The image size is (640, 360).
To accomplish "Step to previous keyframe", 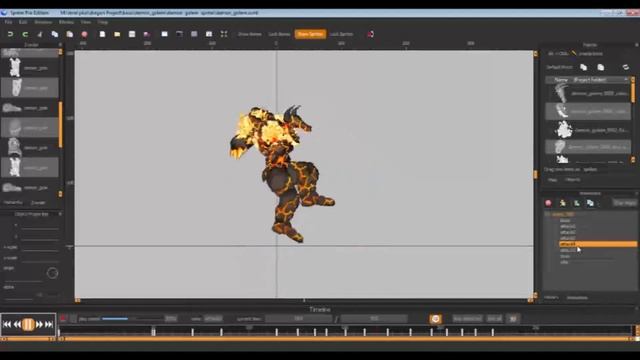I will (x=17, y=324).
